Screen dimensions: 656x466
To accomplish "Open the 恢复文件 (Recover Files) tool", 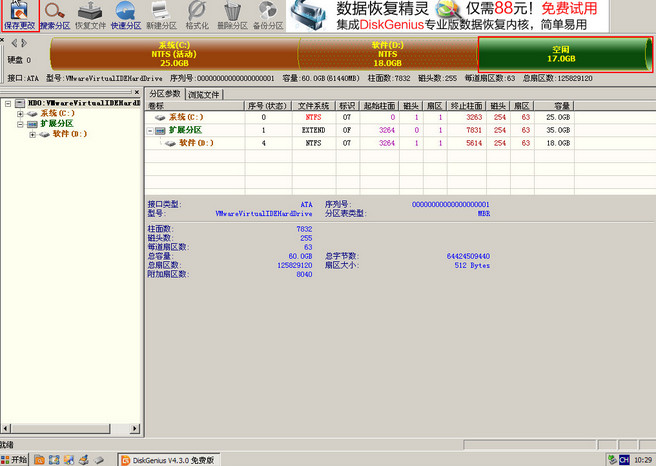I will (90, 15).
